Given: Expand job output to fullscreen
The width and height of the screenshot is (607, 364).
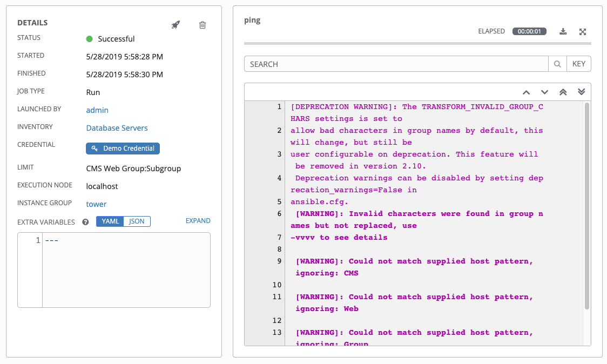Looking at the screenshot, I should (x=583, y=31).
